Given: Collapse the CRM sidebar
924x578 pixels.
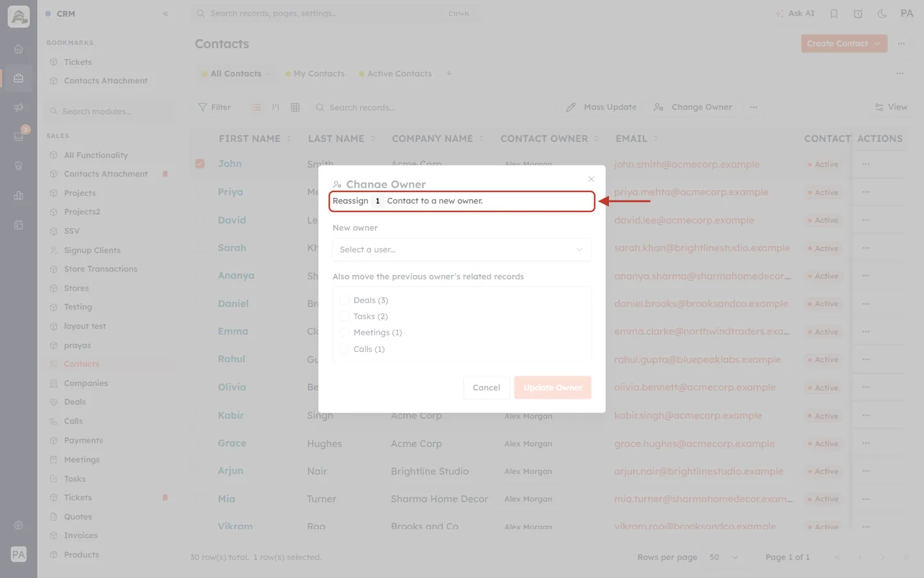Looking at the screenshot, I should coord(166,13).
